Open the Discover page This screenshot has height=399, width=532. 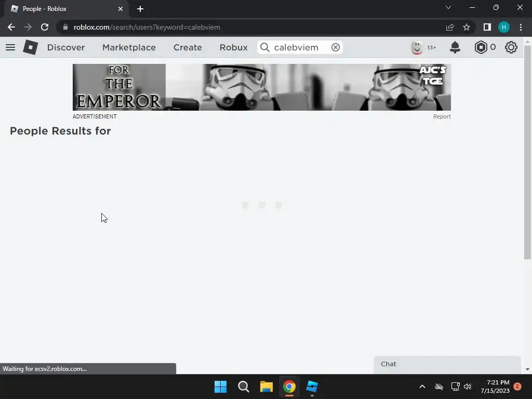pos(66,47)
